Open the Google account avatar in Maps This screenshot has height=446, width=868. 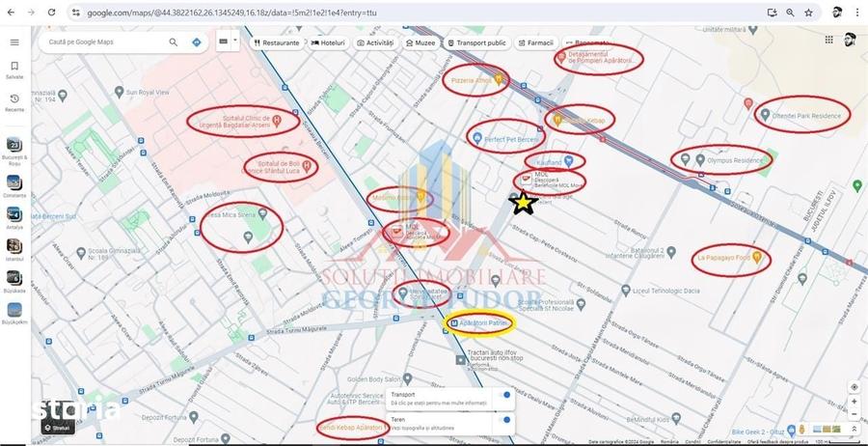850,40
